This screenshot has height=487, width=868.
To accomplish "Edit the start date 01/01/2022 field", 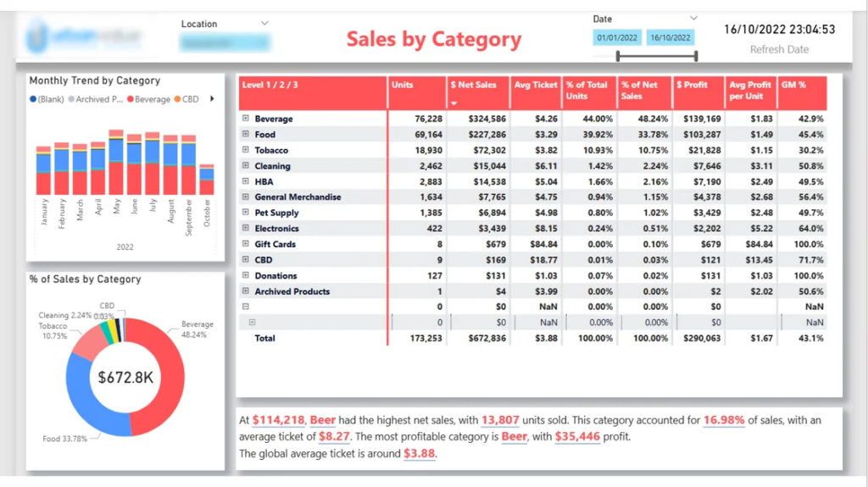I will (x=617, y=37).
